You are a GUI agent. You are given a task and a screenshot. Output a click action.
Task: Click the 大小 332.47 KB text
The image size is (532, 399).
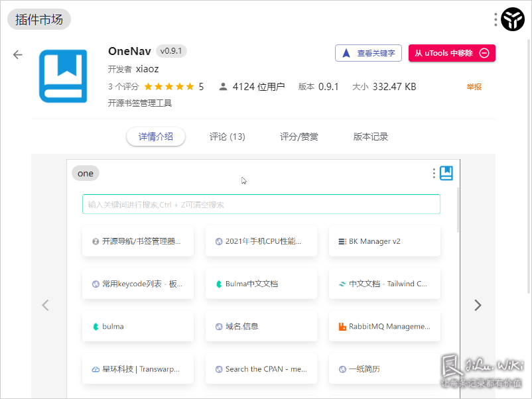[384, 87]
